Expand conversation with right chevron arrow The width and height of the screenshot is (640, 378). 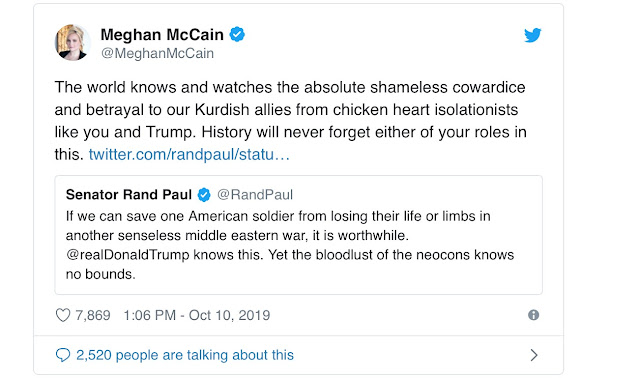pyautogui.click(x=533, y=355)
